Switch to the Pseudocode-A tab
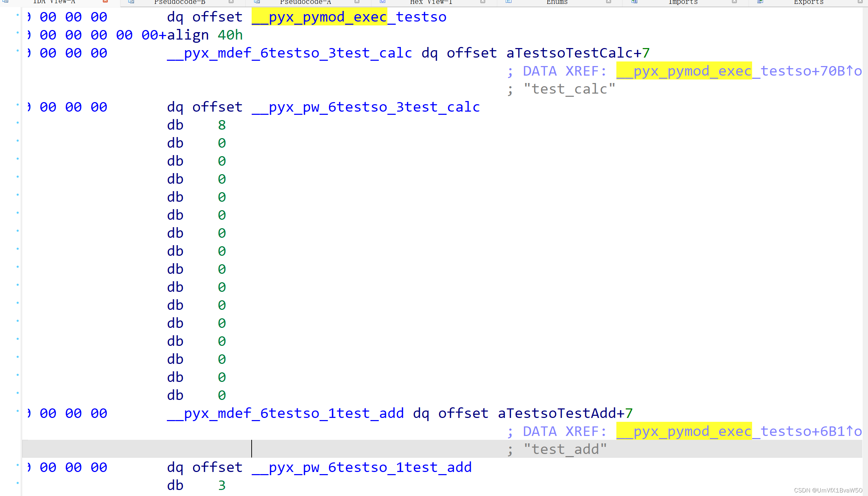Screen dimensions: 868x496 pos(305,2)
